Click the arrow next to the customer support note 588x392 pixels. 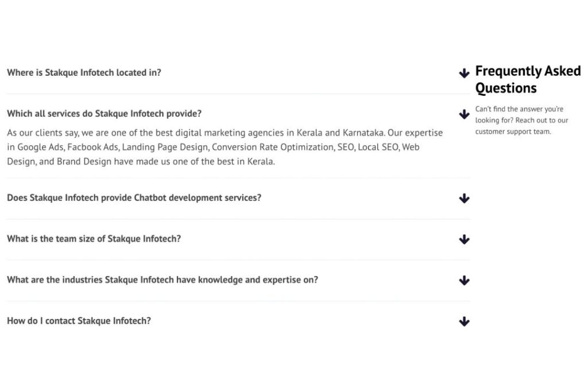(x=464, y=114)
